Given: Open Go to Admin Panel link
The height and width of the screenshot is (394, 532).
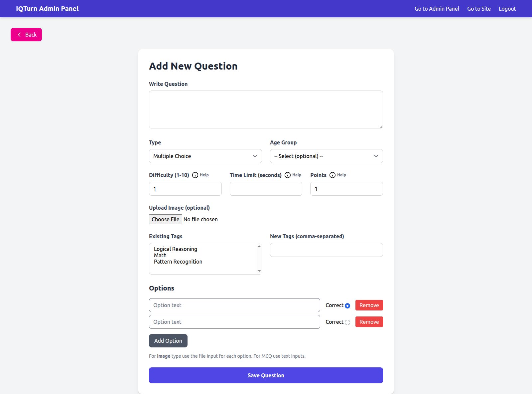Looking at the screenshot, I should [437, 9].
